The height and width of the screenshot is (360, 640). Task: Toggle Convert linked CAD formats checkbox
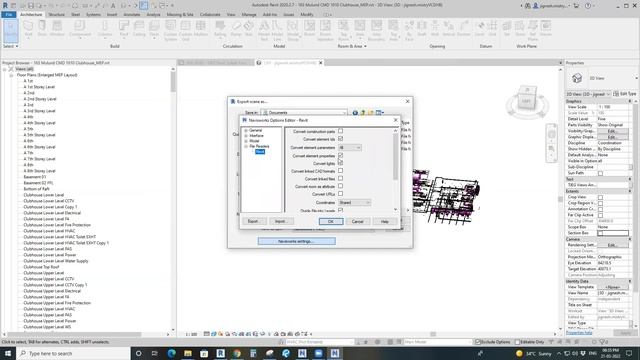point(340,171)
